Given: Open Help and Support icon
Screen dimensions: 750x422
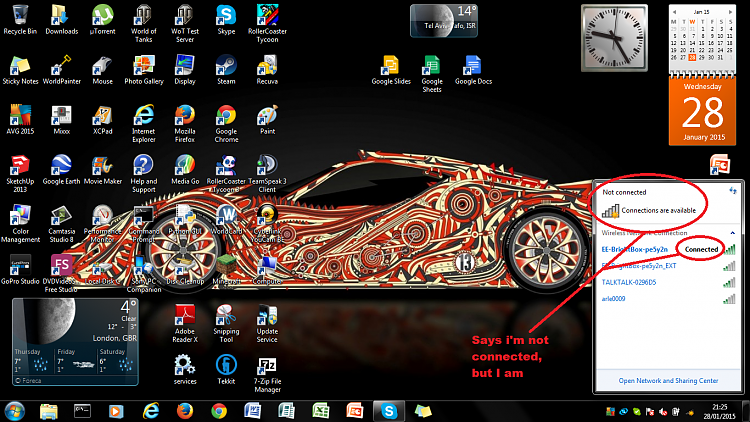Looking at the screenshot, I should coord(143,174).
